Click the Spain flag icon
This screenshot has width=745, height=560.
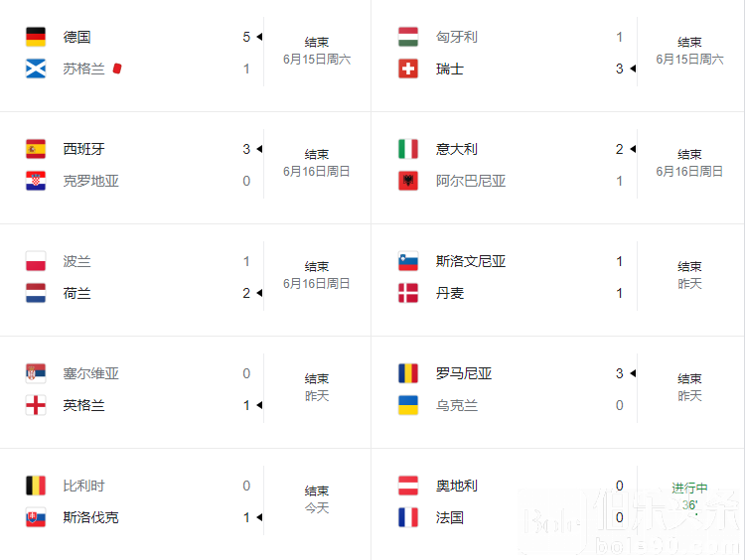36,149
